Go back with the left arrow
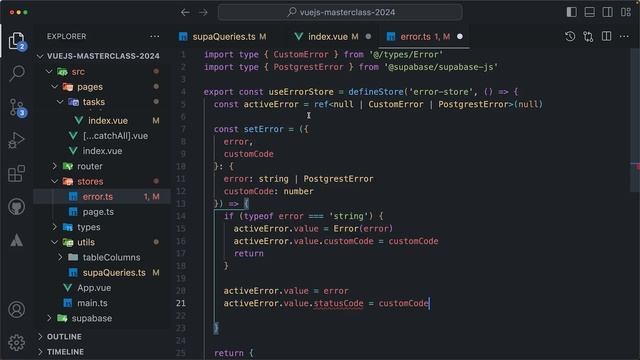Screen dimensions: 640x360 185,12
